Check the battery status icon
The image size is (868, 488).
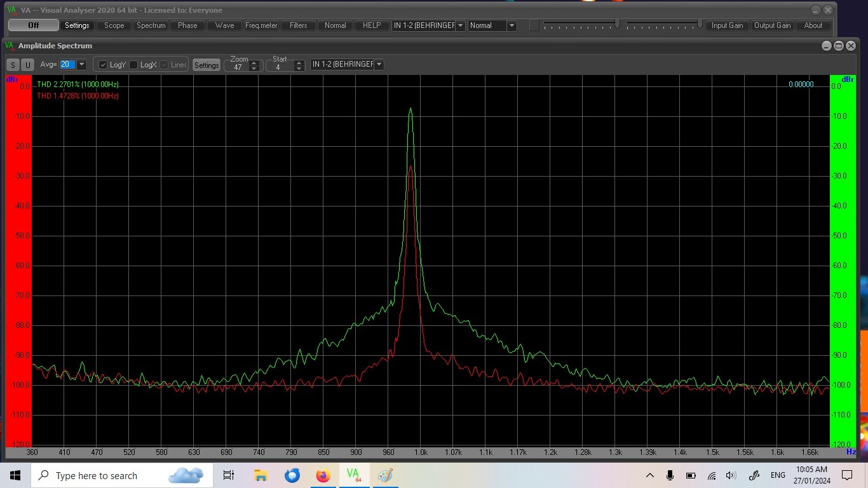(x=691, y=475)
